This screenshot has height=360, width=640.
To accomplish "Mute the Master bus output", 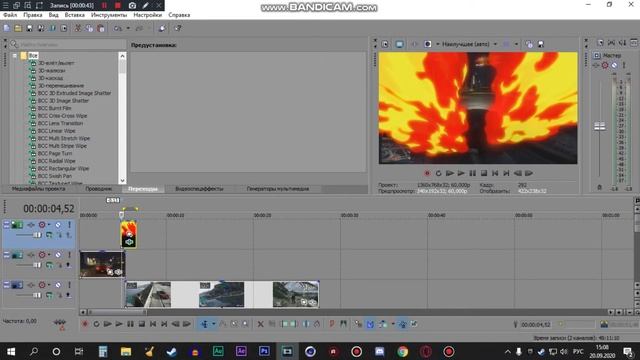I will tap(614, 65).
